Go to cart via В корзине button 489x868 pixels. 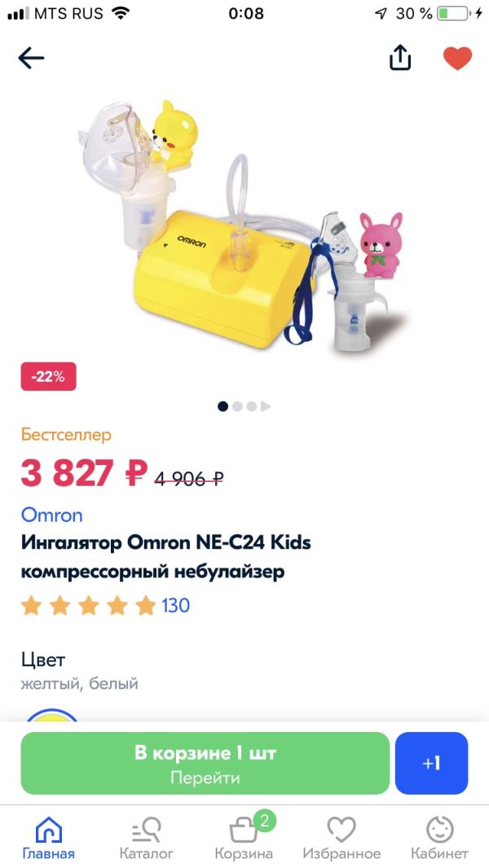point(205,763)
